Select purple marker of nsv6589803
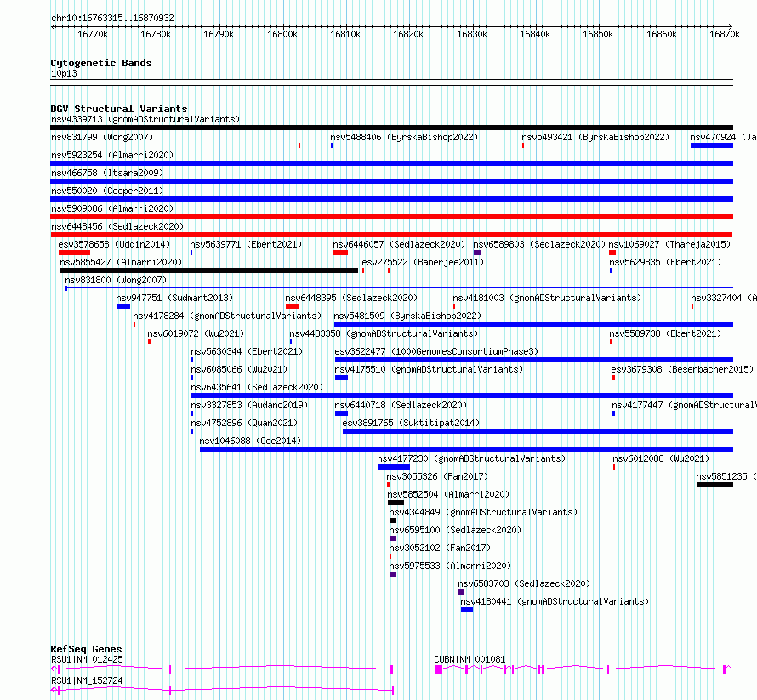This screenshot has height=700, width=757. 477,253
